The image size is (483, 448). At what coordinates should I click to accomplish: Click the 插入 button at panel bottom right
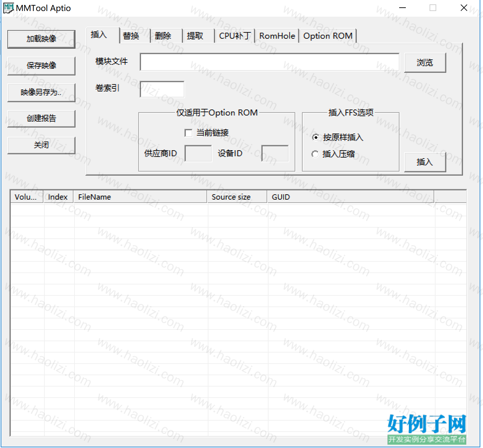pos(425,162)
